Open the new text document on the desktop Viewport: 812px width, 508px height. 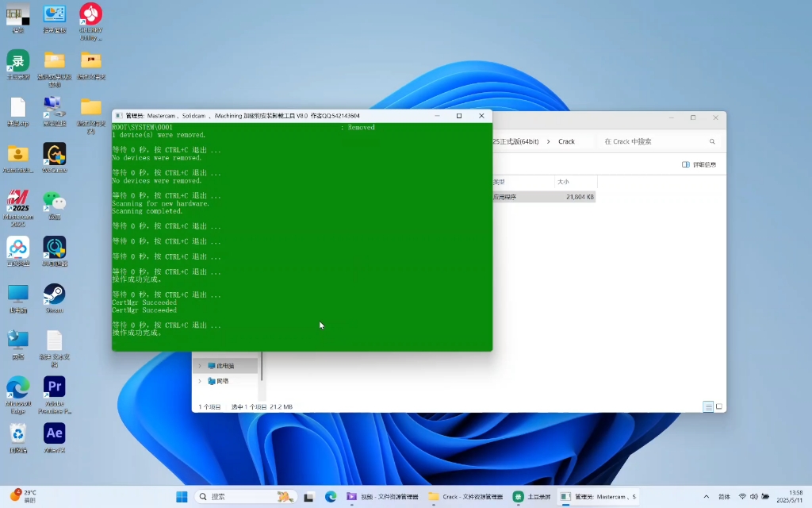pos(55,348)
